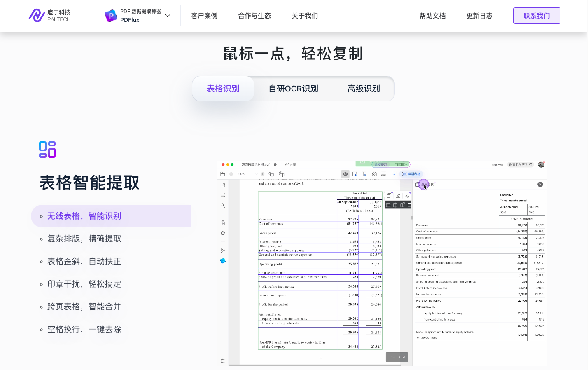Click the Pai Tech logo
This screenshot has width=588, height=370.
tap(50, 16)
